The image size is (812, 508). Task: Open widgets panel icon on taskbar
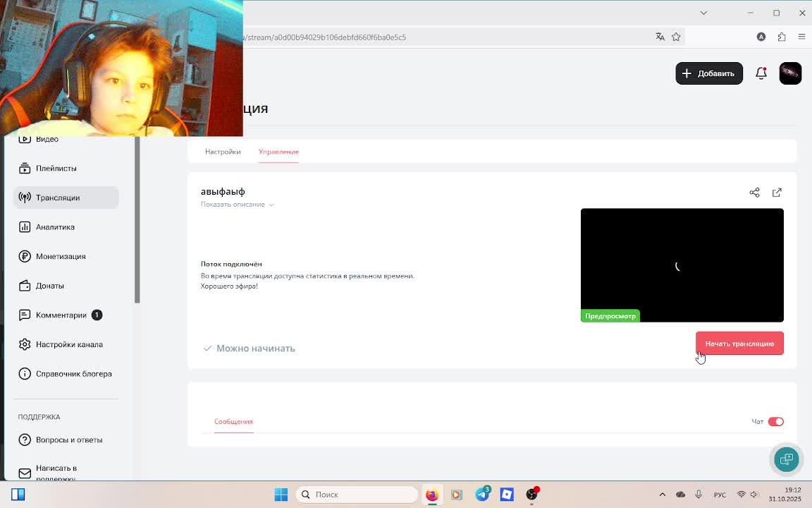pos(18,495)
